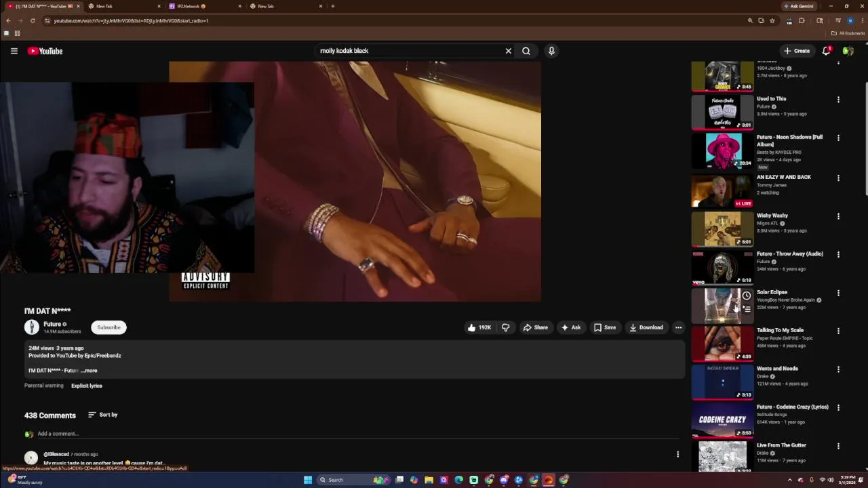Play the Wishy Washy thumbnail
Image resolution: width=868 pixels, height=488 pixels.
pyautogui.click(x=722, y=229)
